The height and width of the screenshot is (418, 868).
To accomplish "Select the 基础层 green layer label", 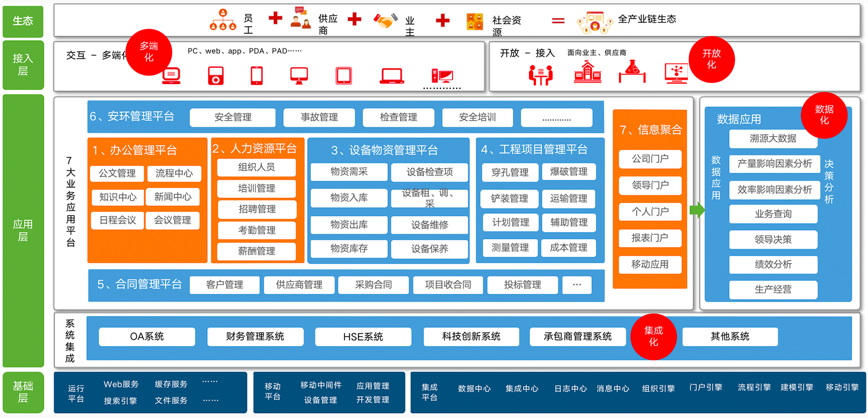I will 23,392.
